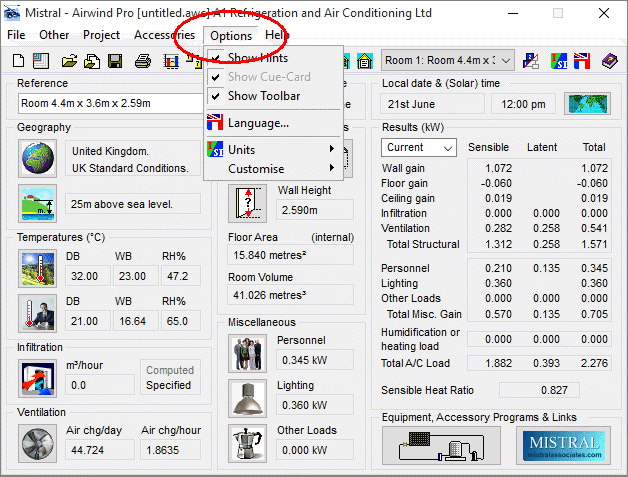Click the outdoor temperature thermometer icon
Viewport: 628px width, 477px height.
tap(38, 269)
